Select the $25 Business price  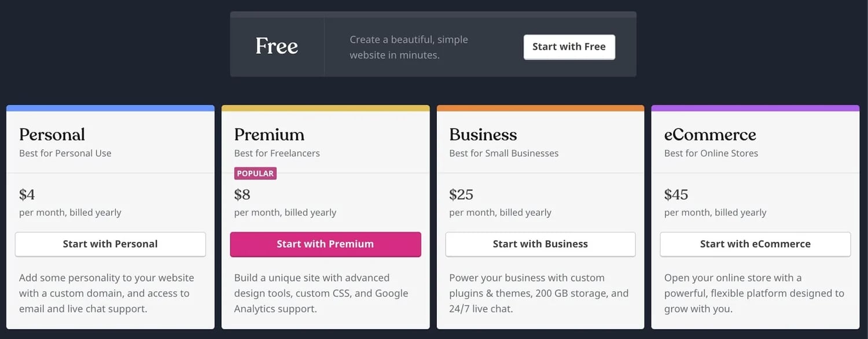(x=461, y=194)
